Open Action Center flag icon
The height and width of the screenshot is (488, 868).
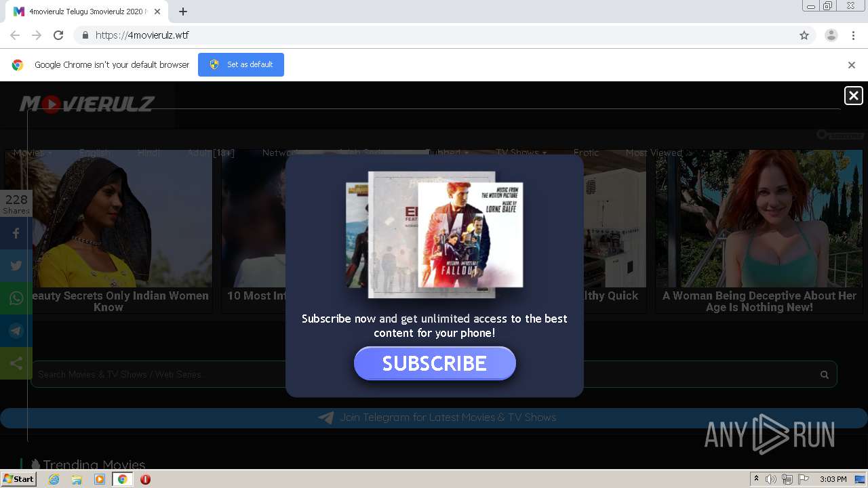[804, 479]
